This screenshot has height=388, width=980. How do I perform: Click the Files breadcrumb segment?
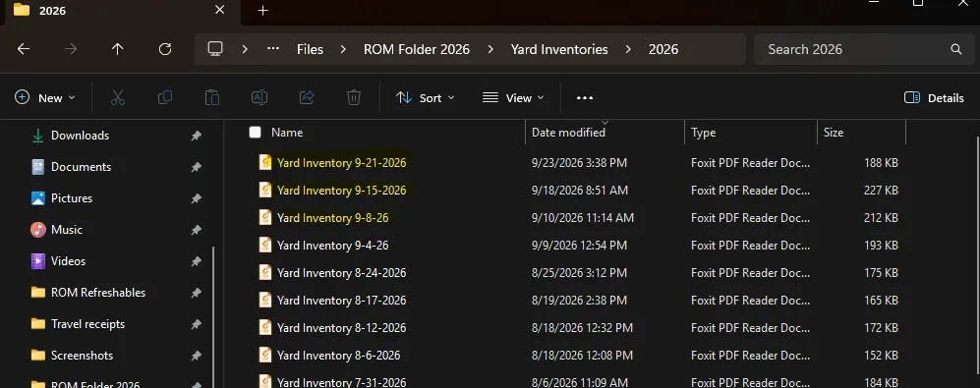tap(310, 49)
